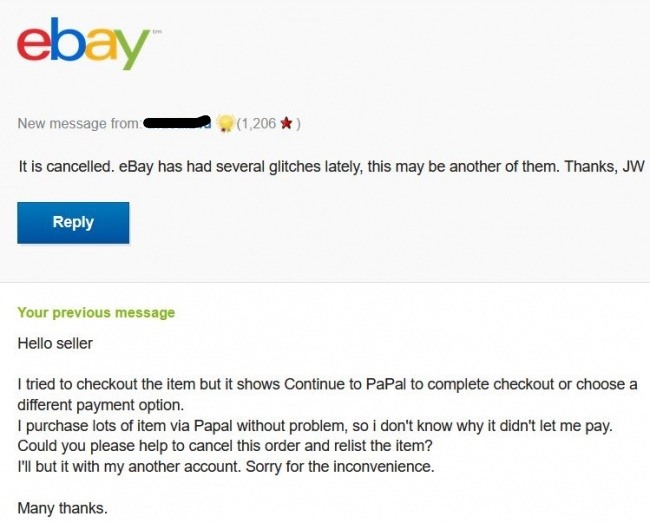The height and width of the screenshot is (522, 650).
Task: Click the eBay logo
Action: (x=83, y=44)
